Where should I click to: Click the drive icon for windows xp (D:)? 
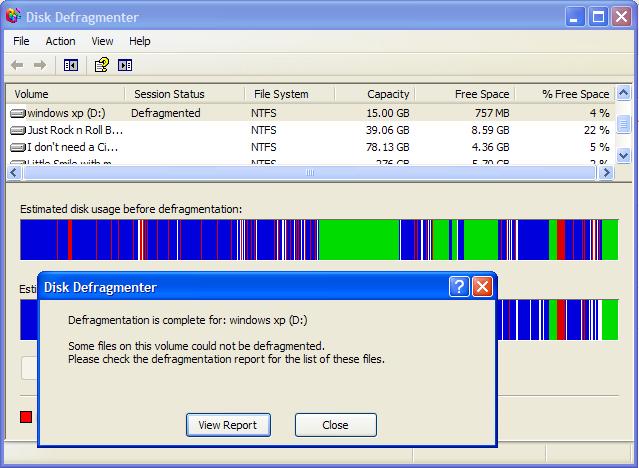coord(18,113)
